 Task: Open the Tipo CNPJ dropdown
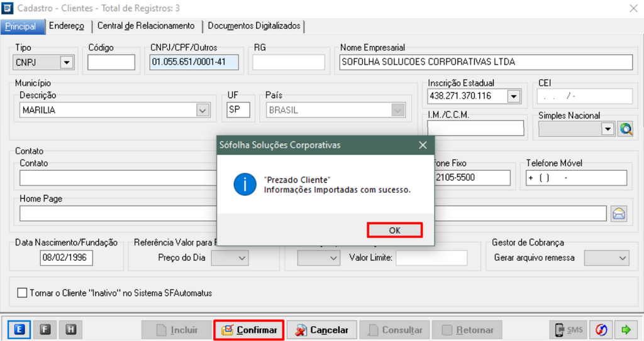click(66, 62)
